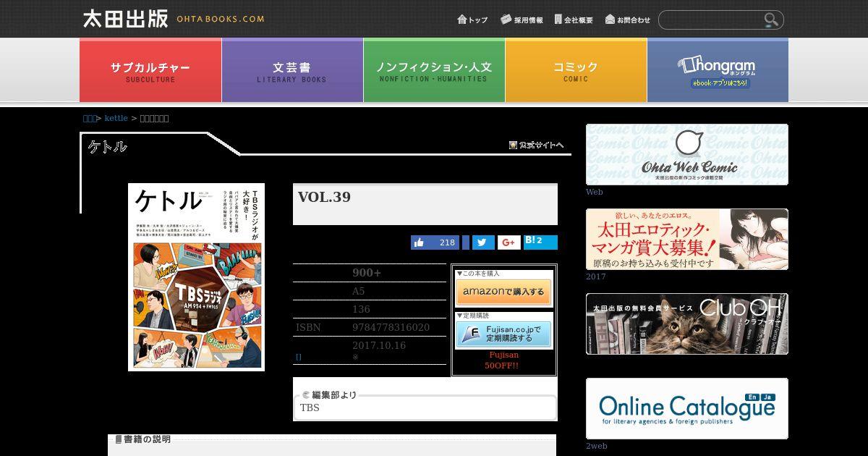Open the ノンフィクション・人文 tab
The height and width of the screenshot is (456, 868).
click(434, 70)
